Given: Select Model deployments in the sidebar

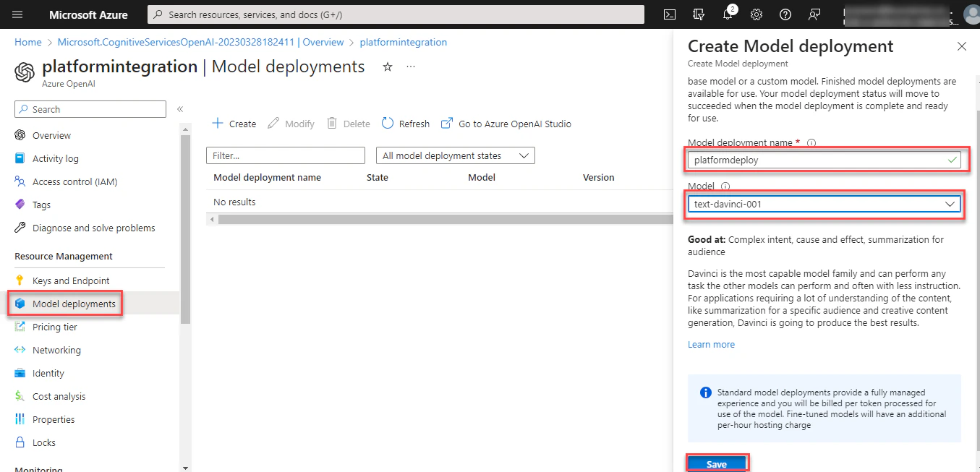Looking at the screenshot, I should click(74, 304).
